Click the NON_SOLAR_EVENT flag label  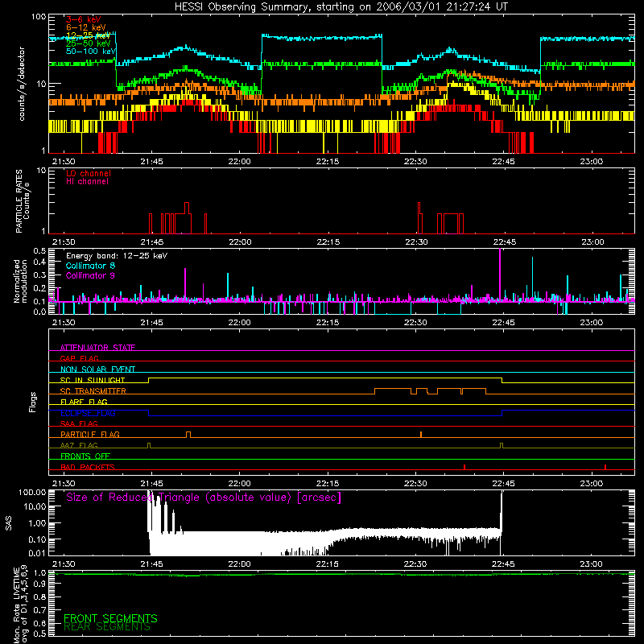[x=97, y=369]
